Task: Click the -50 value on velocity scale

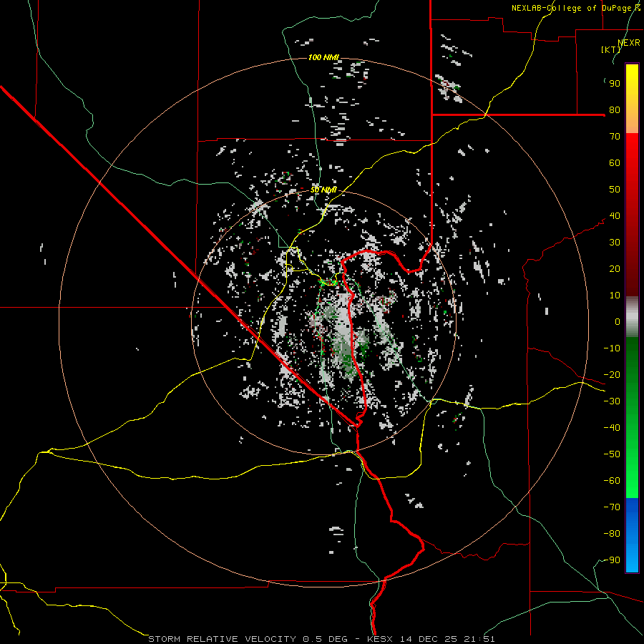Action: (x=612, y=454)
